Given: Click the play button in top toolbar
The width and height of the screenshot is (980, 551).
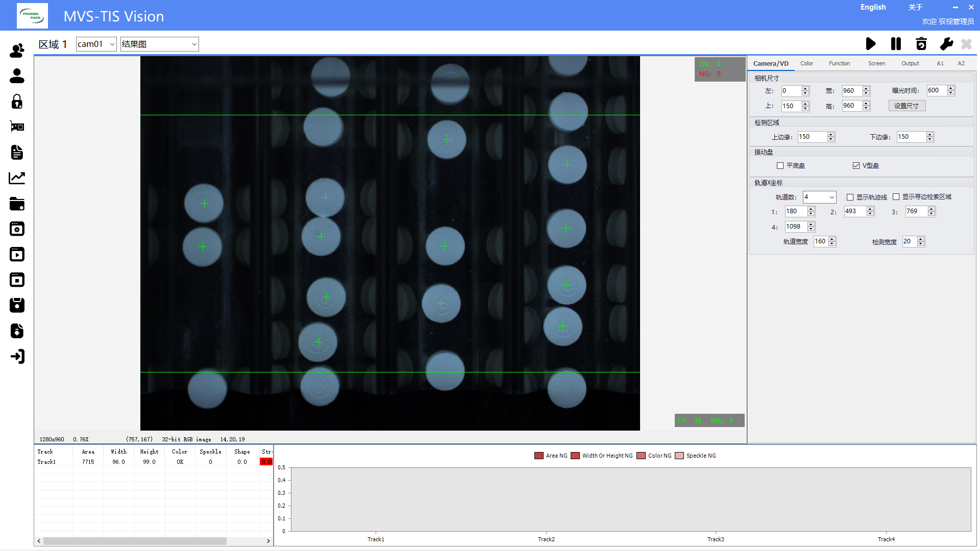Looking at the screenshot, I should pos(871,44).
